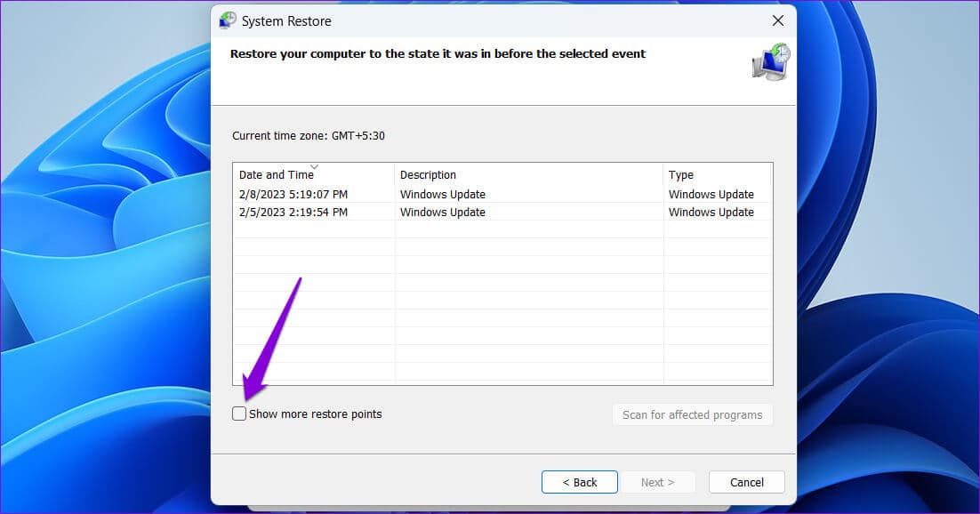Click the Back button
Image resolution: width=980 pixels, height=514 pixels.
(x=580, y=482)
